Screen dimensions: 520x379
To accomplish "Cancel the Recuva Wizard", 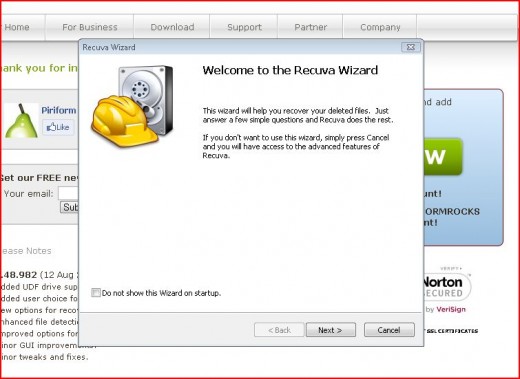I will (389, 330).
